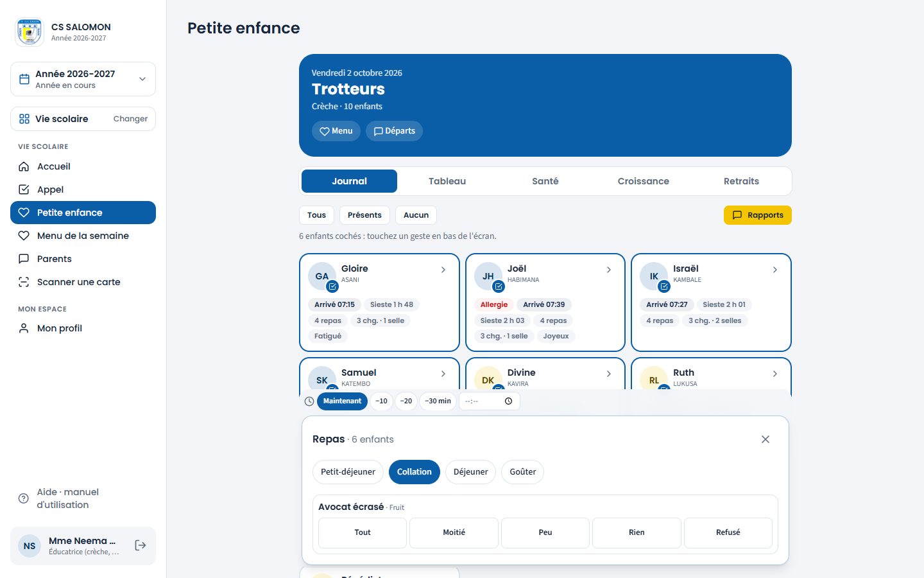Mark Avocat écrasé as Refusé
Image resolution: width=924 pixels, height=578 pixels.
coord(728,532)
